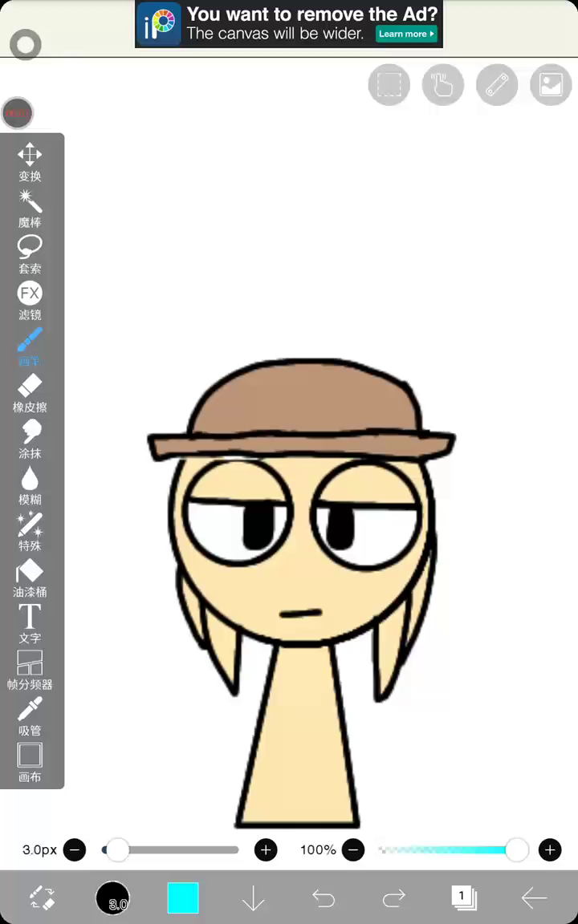Open brush settings showing 3.0 size

tap(112, 898)
